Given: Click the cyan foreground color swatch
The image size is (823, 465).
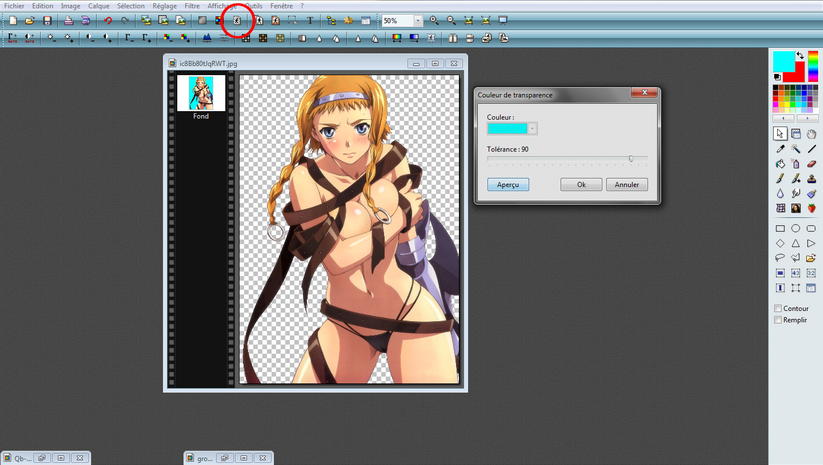Looking at the screenshot, I should pos(784,60).
